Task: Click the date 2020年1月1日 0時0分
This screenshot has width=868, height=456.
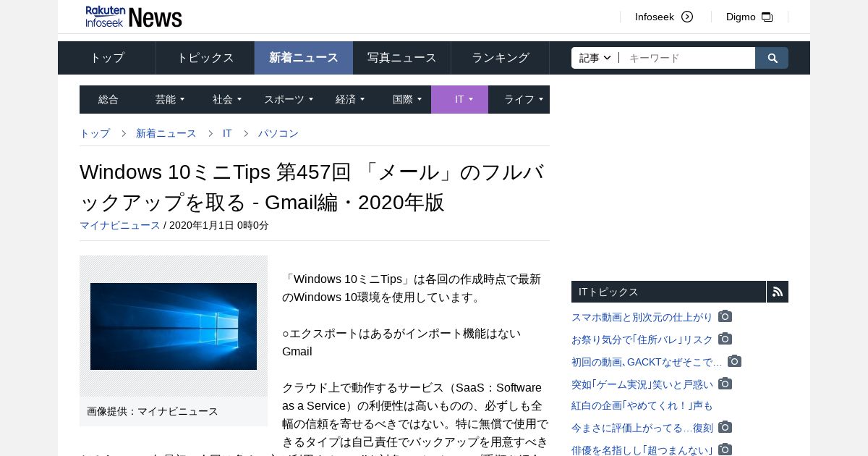Action: pyautogui.click(x=219, y=225)
